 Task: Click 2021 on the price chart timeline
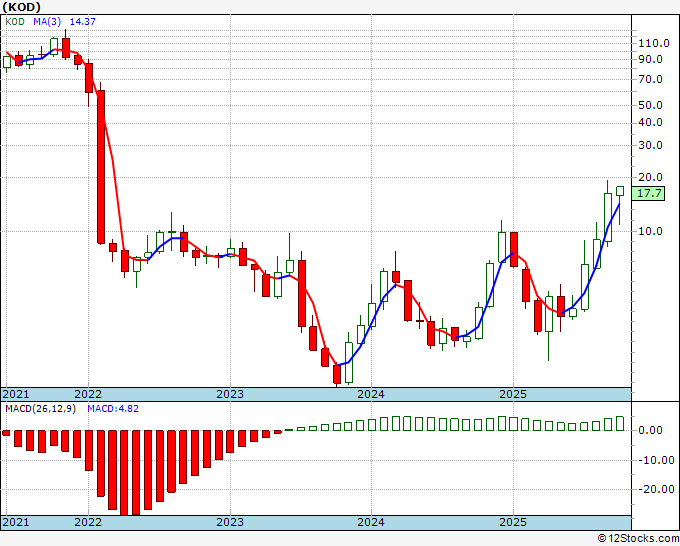click(16, 394)
